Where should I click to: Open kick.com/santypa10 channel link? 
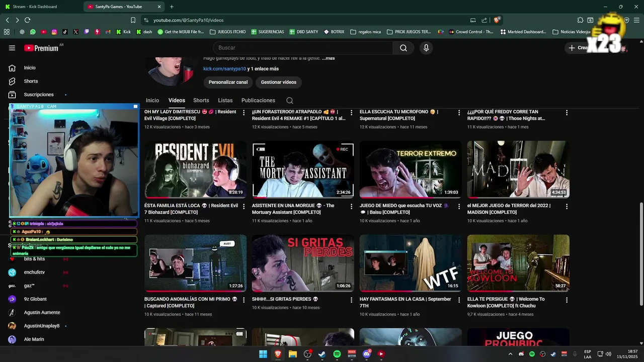(224, 69)
